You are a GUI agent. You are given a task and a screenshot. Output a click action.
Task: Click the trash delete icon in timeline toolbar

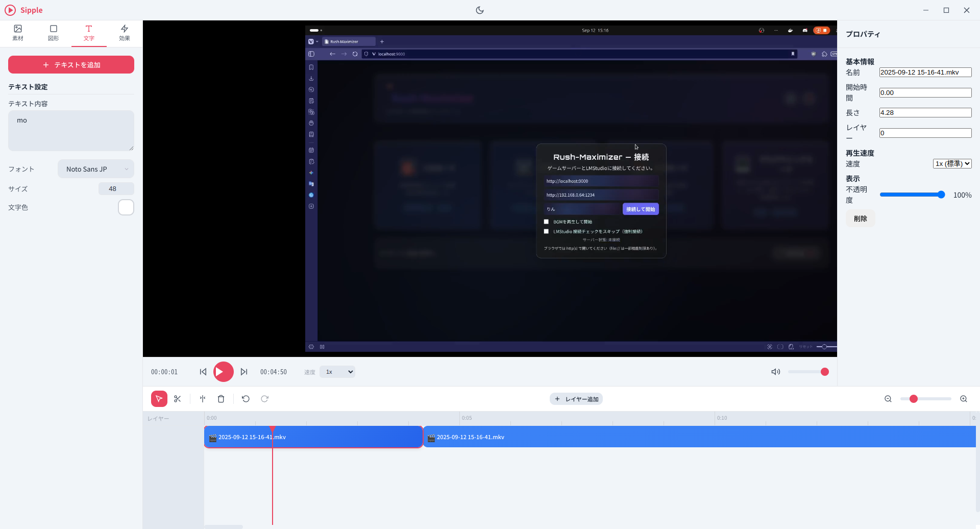[221, 399]
